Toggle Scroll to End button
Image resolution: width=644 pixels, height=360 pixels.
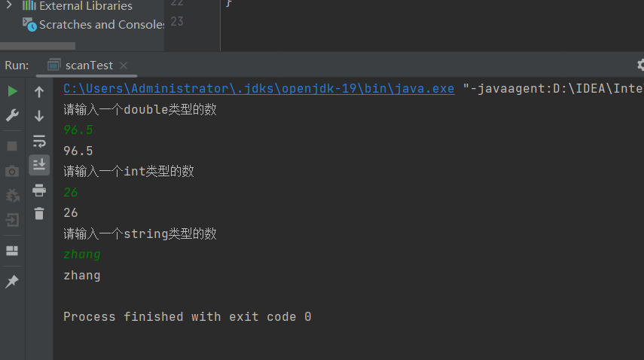[39, 165]
